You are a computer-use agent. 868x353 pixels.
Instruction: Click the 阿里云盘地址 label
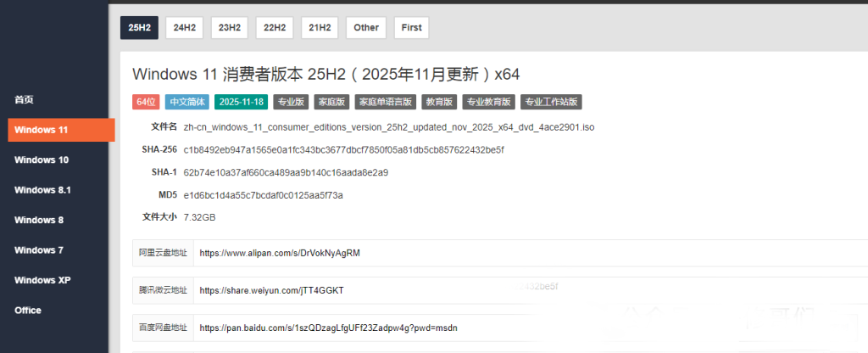click(164, 253)
